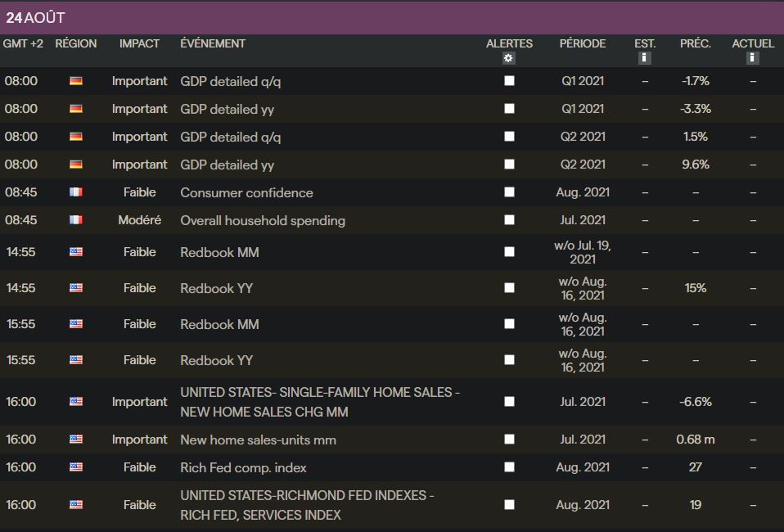Enable alert for Q1 2021 GDP detailed yy
This screenshot has width=784, height=532.
click(x=509, y=109)
